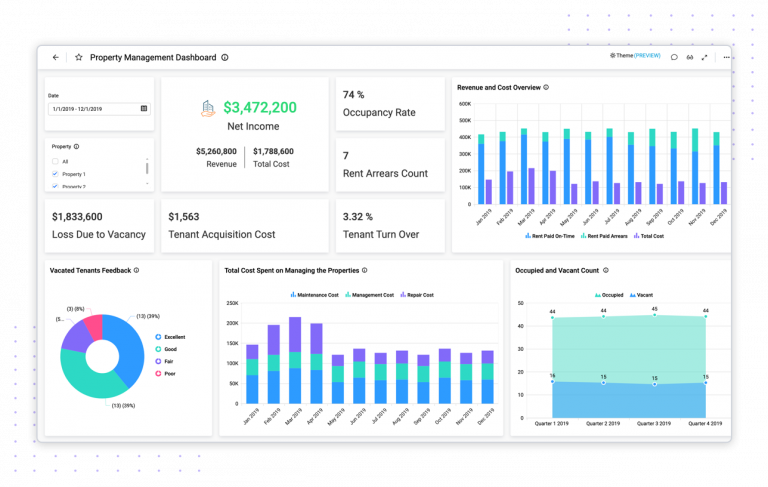The image size is (768, 487).
Task: Open the comments bubble icon
Action: tap(674, 57)
